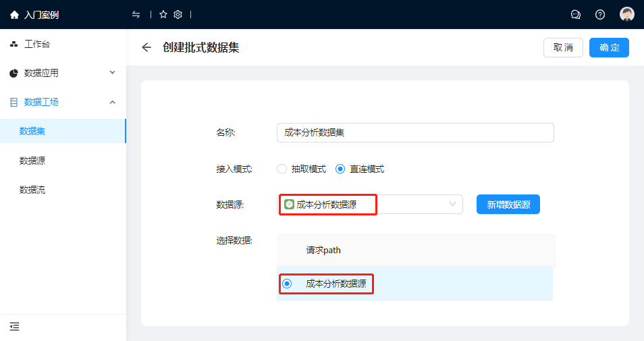Select the 直连模式 radio button
This screenshot has height=341, width=644.
340,169
